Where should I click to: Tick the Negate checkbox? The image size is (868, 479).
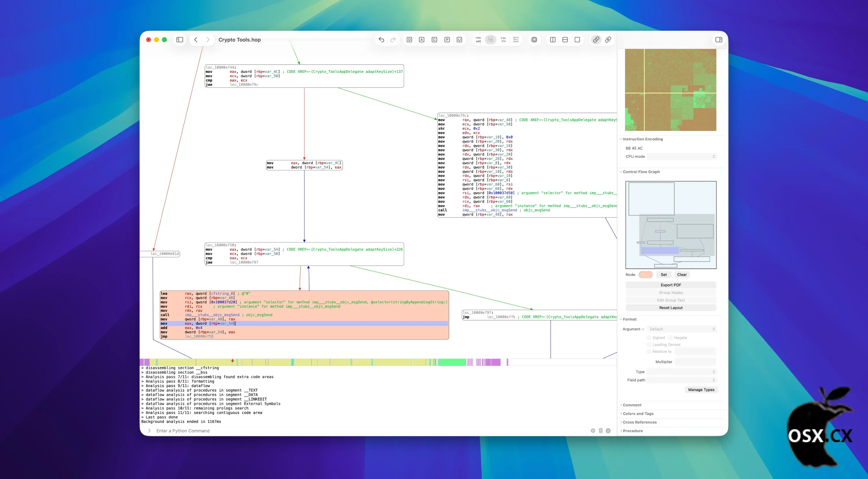coord(670,338)
